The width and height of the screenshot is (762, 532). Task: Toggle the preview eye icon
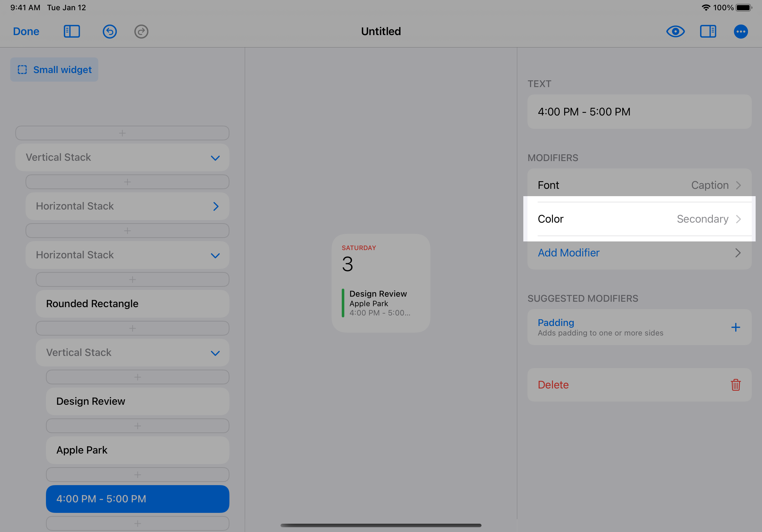tap(676, 32)
